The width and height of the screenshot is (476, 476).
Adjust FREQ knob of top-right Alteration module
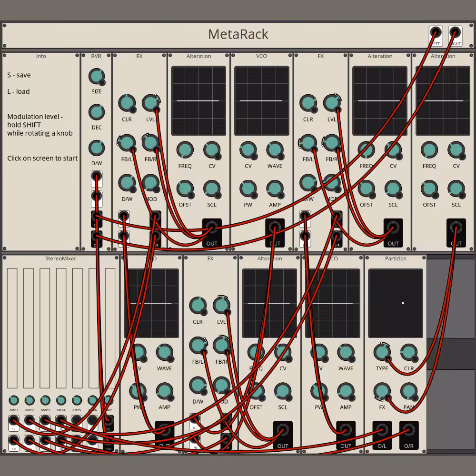tap(429, 149)
